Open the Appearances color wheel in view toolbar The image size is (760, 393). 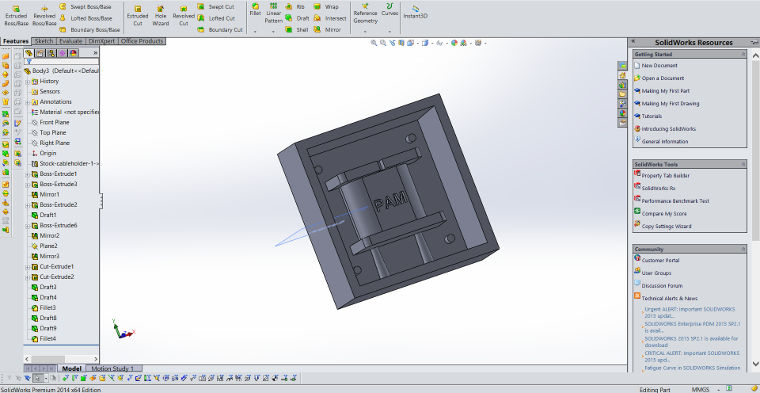pyautogui.click(x=454, y=43)
